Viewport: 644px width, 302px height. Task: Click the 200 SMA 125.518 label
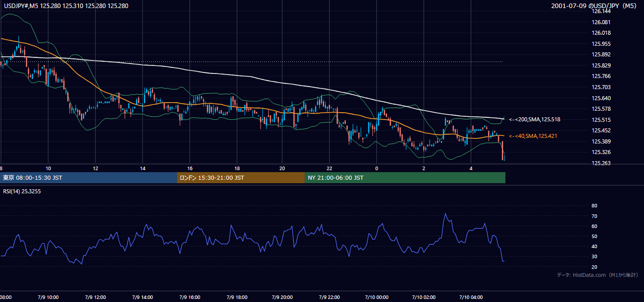[x=535, y=120]
